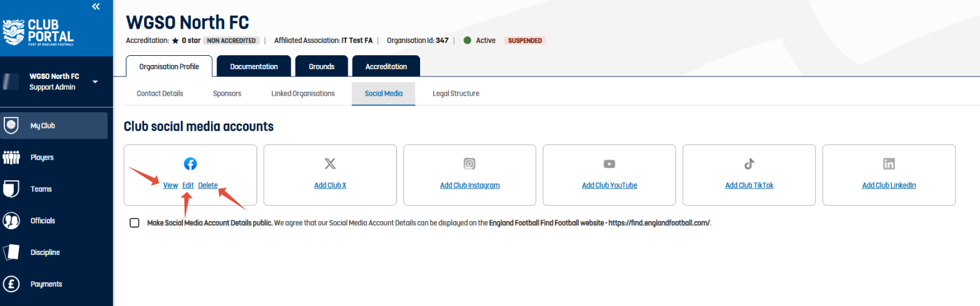This screenshot has width=980, height=306.
Task: Click the Club social media accounts heading
Action: click(x=199, y=126)
